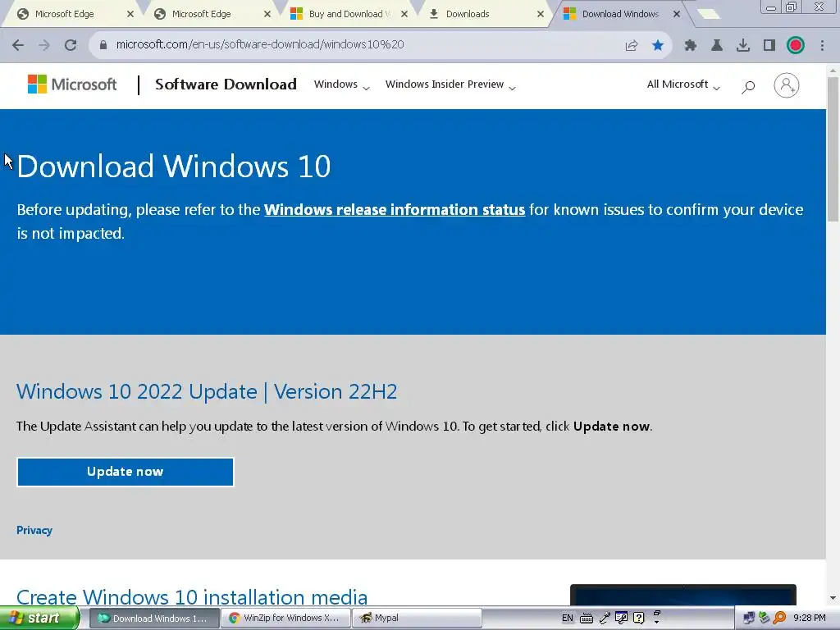Click the language bar keyboard icon
Screen dimensions: 840x630
(587, 619)
